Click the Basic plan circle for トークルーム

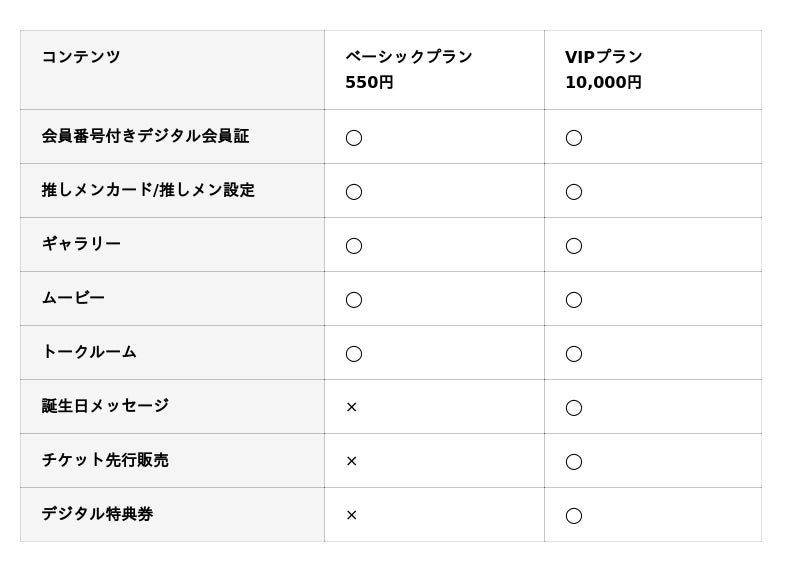(354, 353)
